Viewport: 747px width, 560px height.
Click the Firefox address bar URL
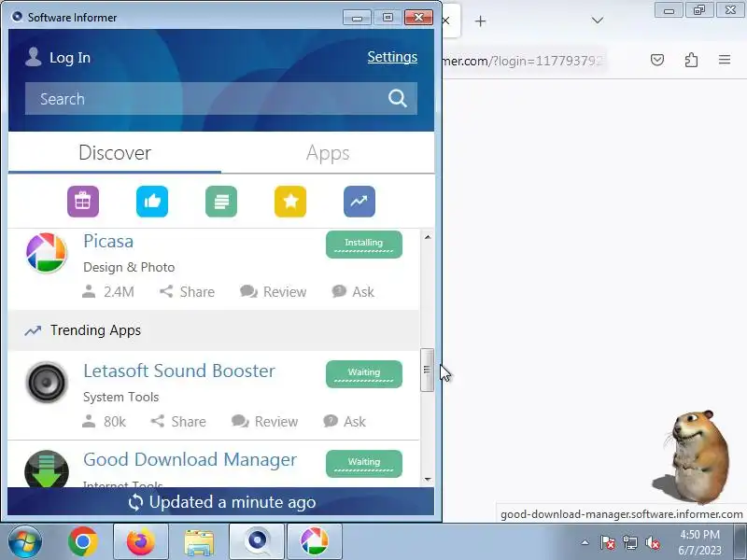(x=523, y=61)
